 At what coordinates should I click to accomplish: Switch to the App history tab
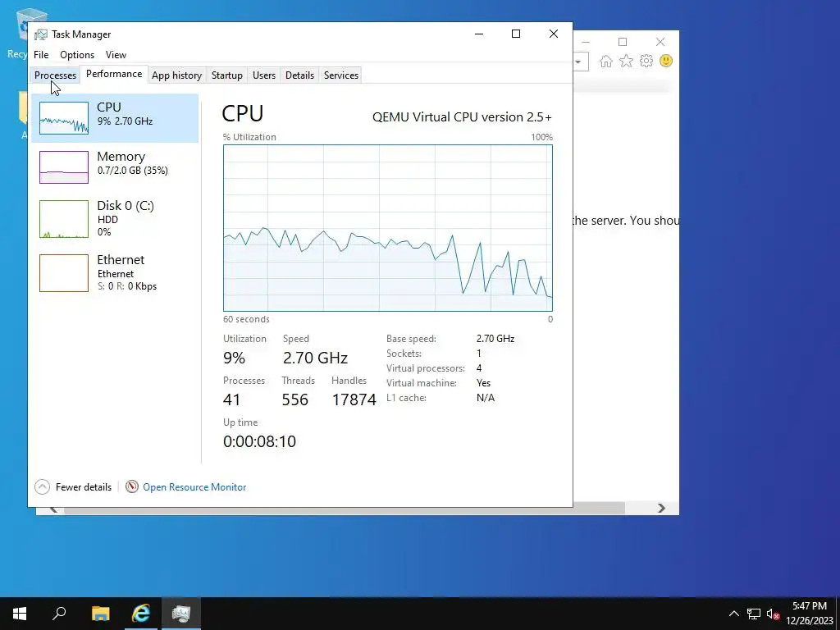pyautogui.click(x=177, y=75)
